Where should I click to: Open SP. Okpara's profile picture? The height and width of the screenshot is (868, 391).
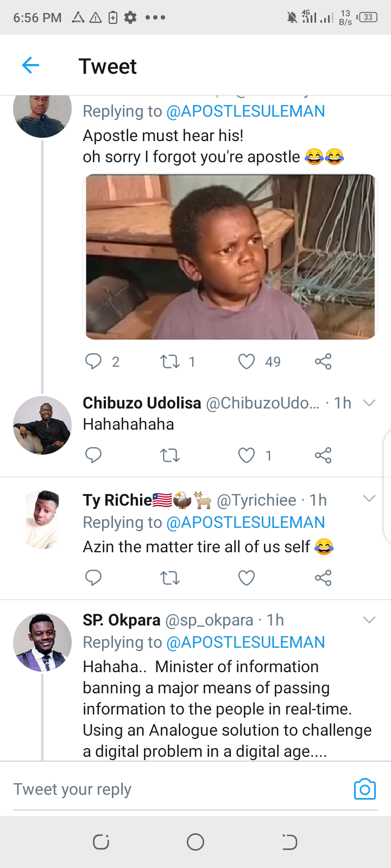[42, 642]
